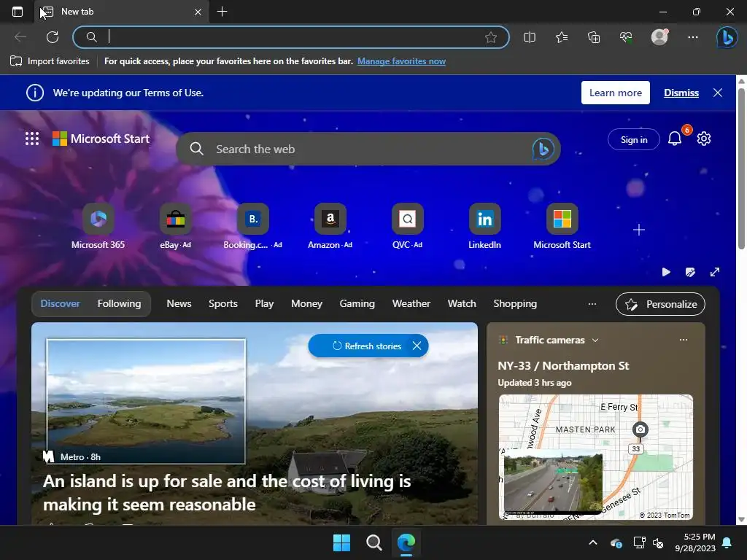
Task: Open Microsoft 365 quick link
Action: [98, 227]
